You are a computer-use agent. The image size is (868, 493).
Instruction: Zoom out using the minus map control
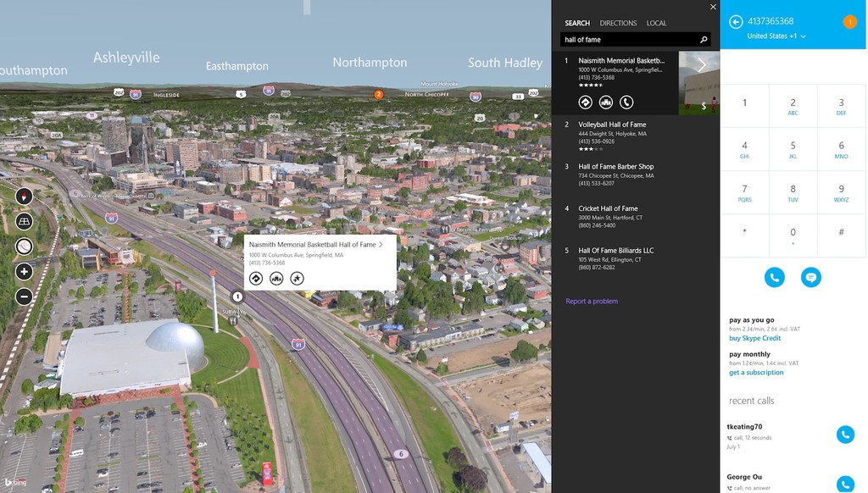(24, 296)
